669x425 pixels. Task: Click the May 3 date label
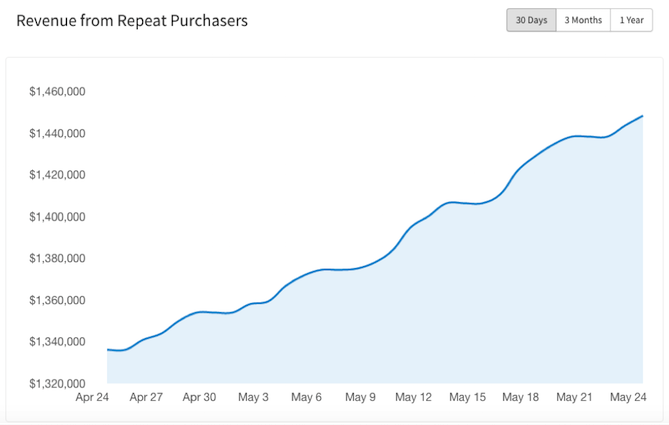click(253, 397)
